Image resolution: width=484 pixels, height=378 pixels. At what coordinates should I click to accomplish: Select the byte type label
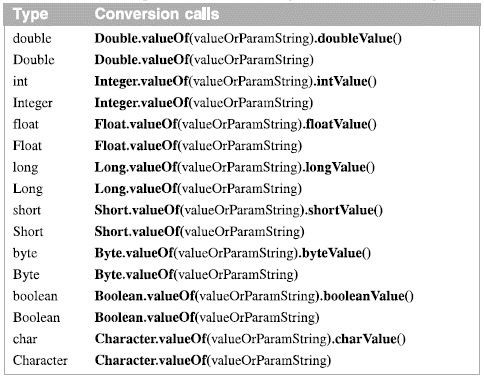coord(25,253)
